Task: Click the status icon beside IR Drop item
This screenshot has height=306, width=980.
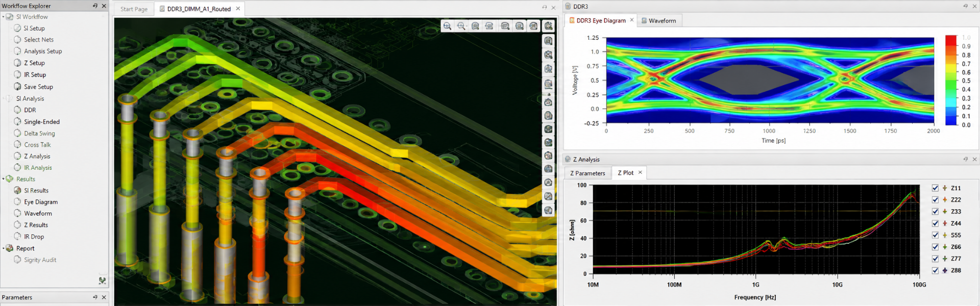Action: click(18, 237)
